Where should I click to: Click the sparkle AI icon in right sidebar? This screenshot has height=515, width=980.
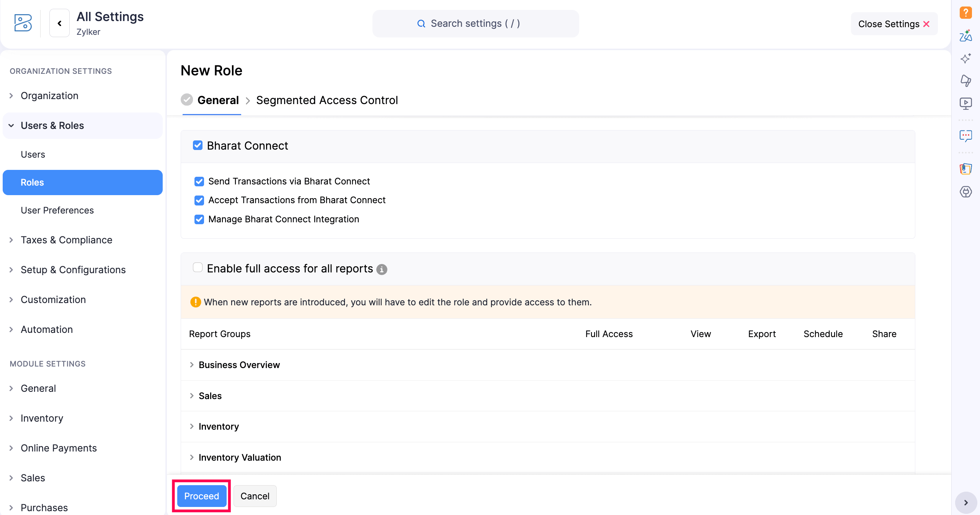tap(965, 58)
